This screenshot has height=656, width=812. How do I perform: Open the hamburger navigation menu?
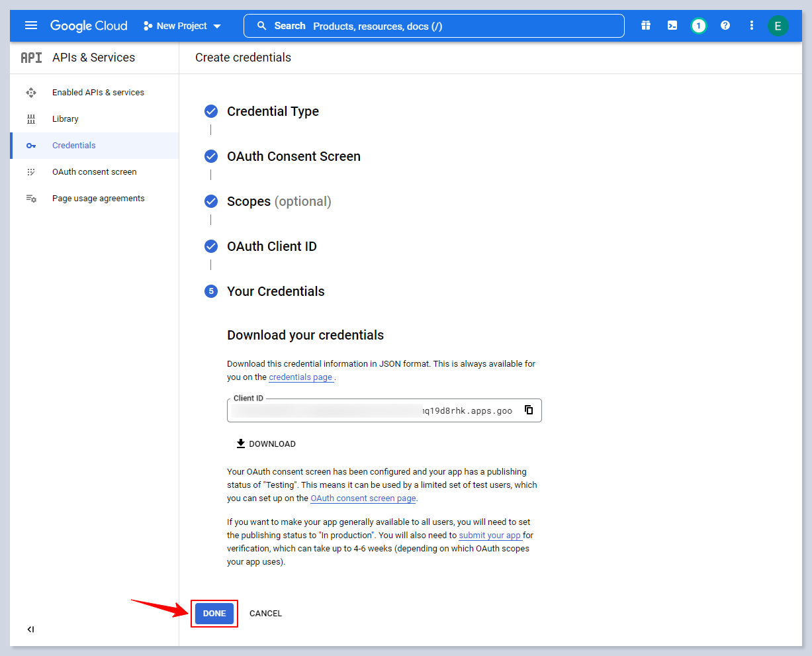click(x=31, y=26)
